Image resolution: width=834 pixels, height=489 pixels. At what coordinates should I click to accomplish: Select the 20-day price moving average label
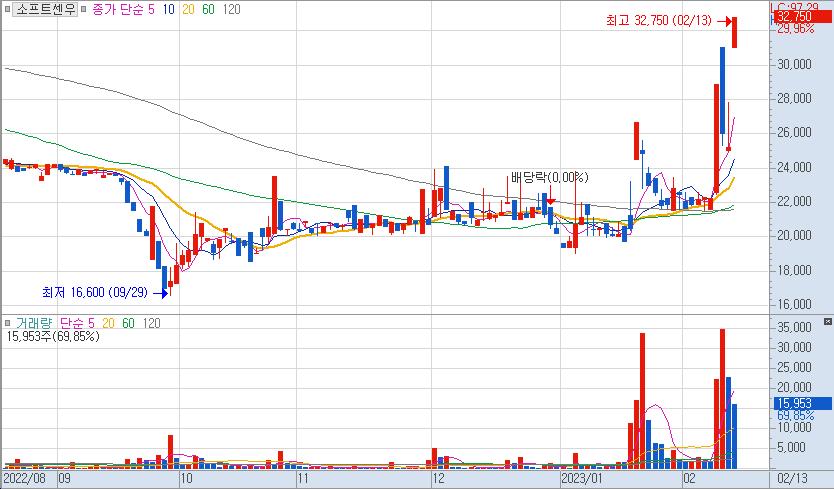pos(188,9)
